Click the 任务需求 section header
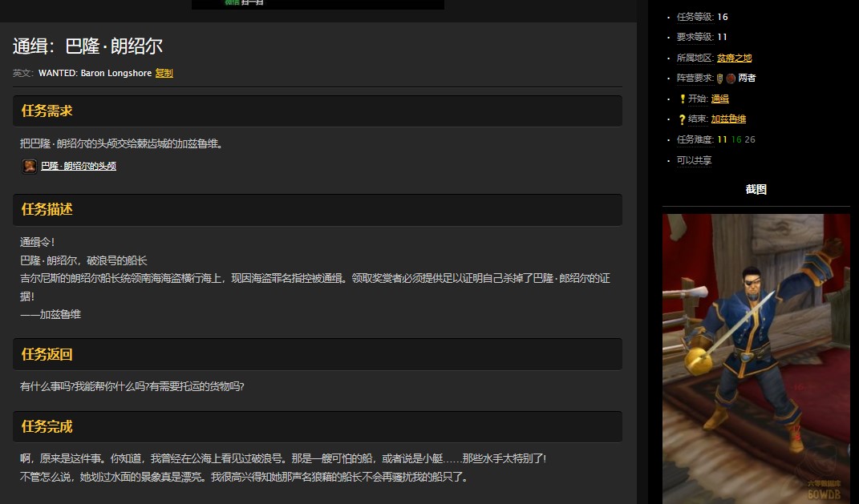This screenshot has height=504, width=859. [47, 111]
